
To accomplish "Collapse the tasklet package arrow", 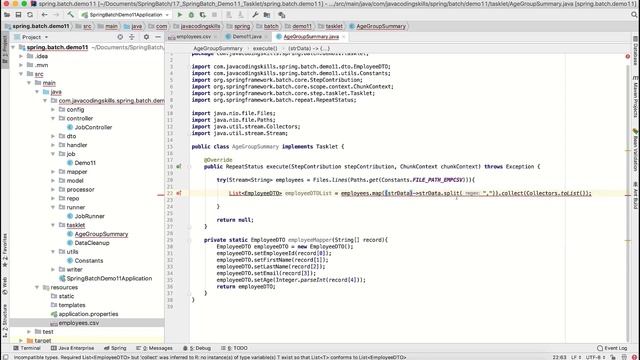I will click(x=53, y=225).
